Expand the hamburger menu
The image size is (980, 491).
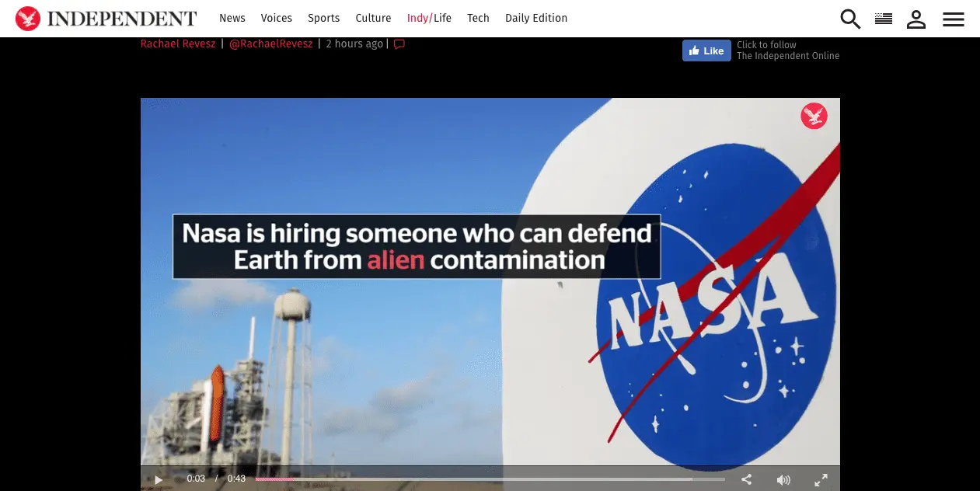(x=954, y=19)
